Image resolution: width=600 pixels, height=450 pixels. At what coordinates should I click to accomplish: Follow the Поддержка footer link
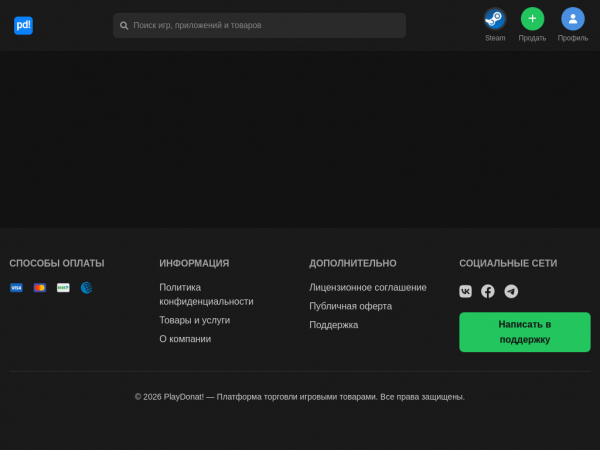[333, 325]
